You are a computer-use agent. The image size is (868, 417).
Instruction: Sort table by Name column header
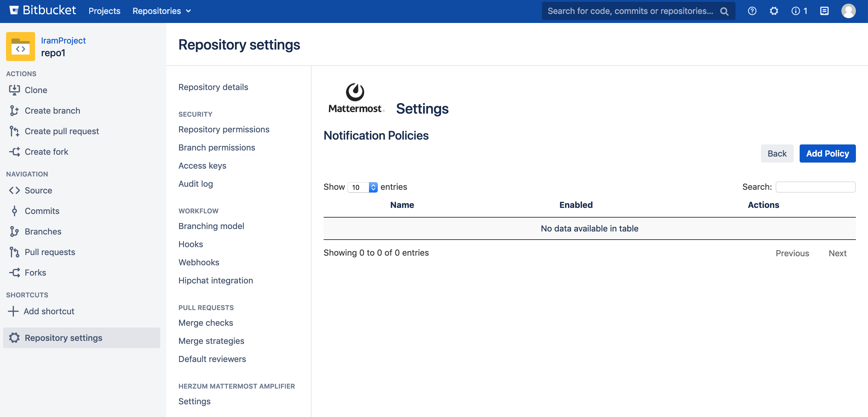click(x=402, y=205)
